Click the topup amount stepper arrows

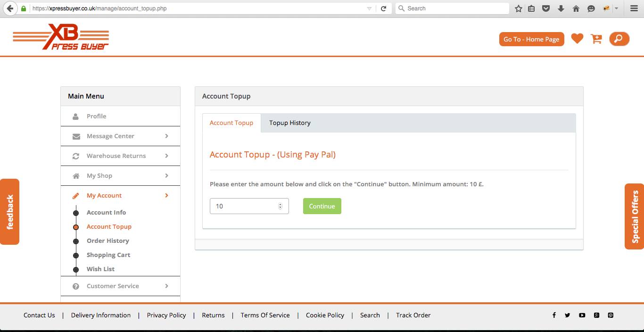click(x=280, y=206)
